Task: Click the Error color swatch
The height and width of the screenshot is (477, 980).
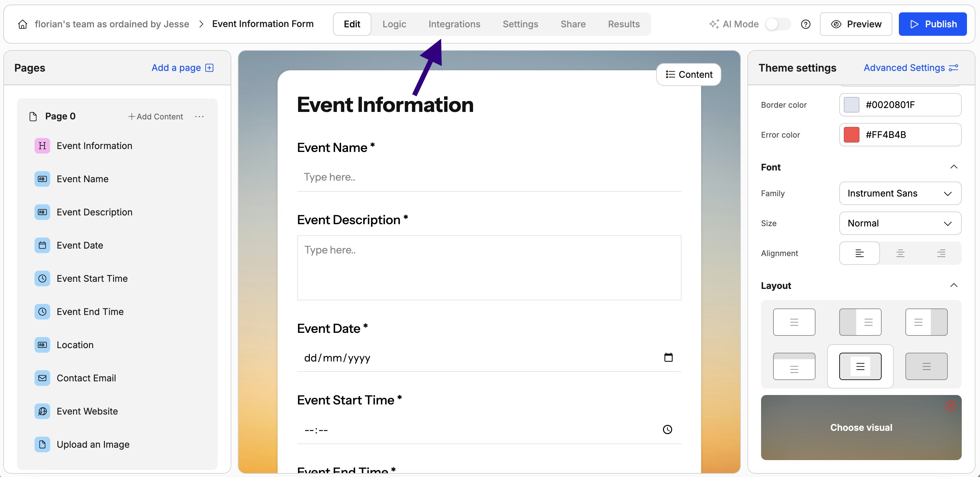Action: [x=852, y=135]
